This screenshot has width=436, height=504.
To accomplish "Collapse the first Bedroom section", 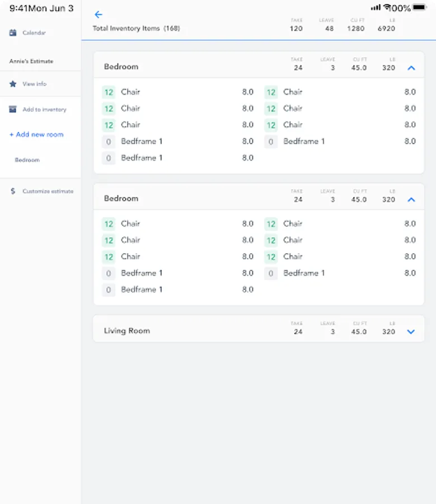I will [411, 67].
